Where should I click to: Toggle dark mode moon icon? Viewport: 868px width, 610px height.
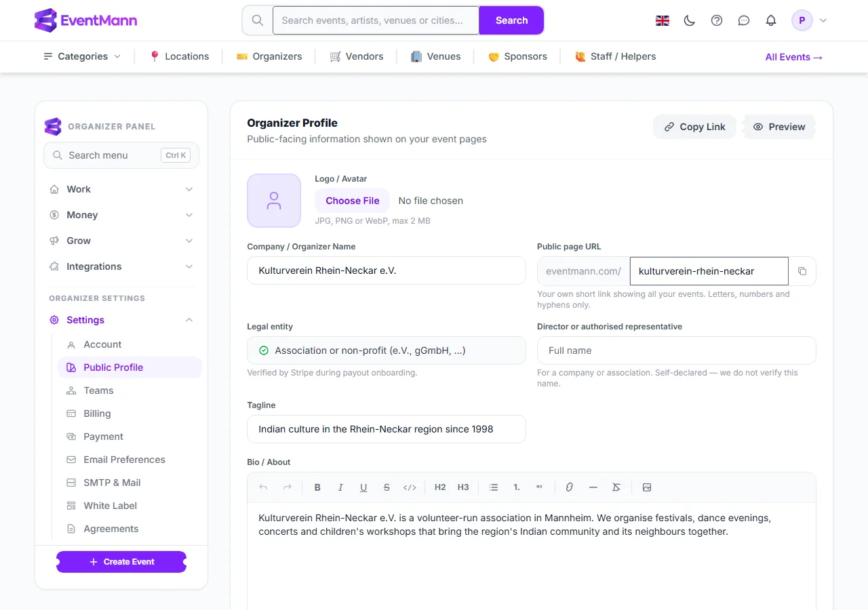click(x=690, y=20)
